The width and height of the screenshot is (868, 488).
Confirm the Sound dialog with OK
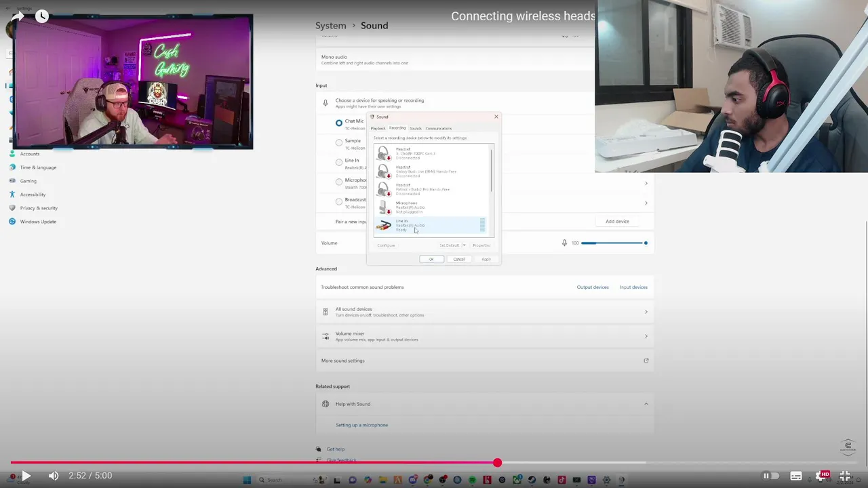click(x=431, y=259)
